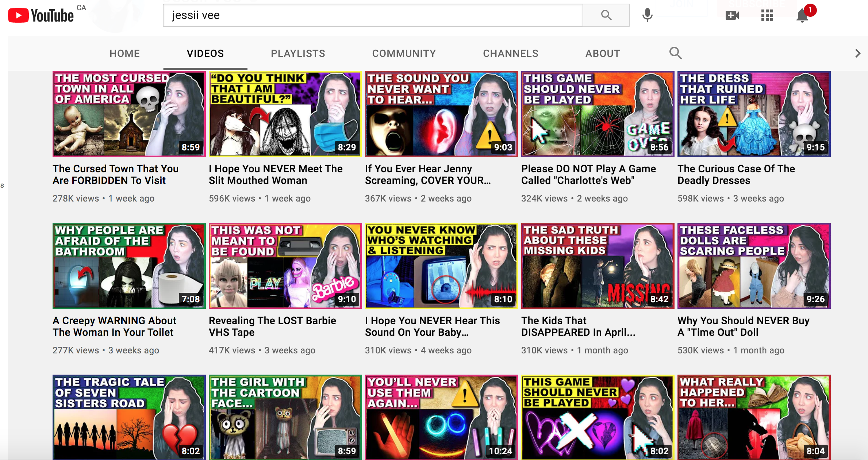Go to the COMMUNITY tab
This screenshot has width=868, height=460.
click(404, 53)
